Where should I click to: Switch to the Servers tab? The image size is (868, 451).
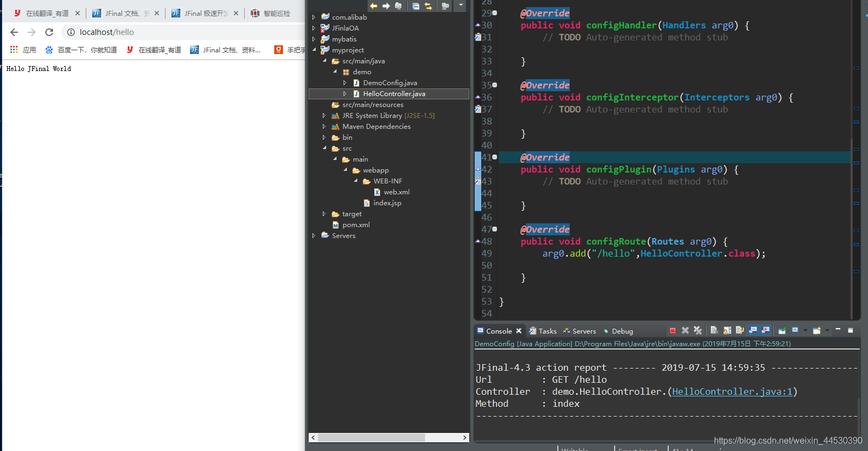tap(580, 331)
